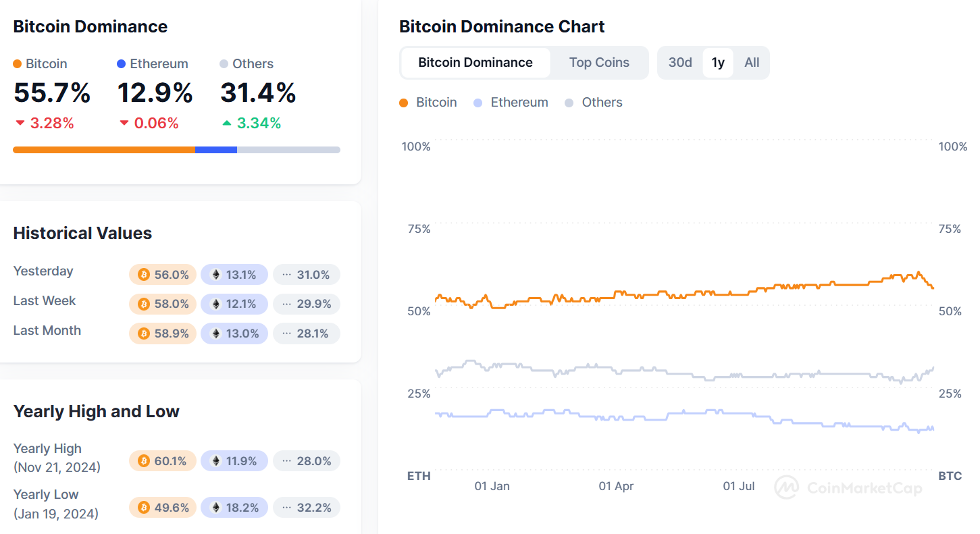Click Ethereum icon in Yearly Low row
Image resolution: width=980 pixels, height=534 pixels.
pos(216,507)
